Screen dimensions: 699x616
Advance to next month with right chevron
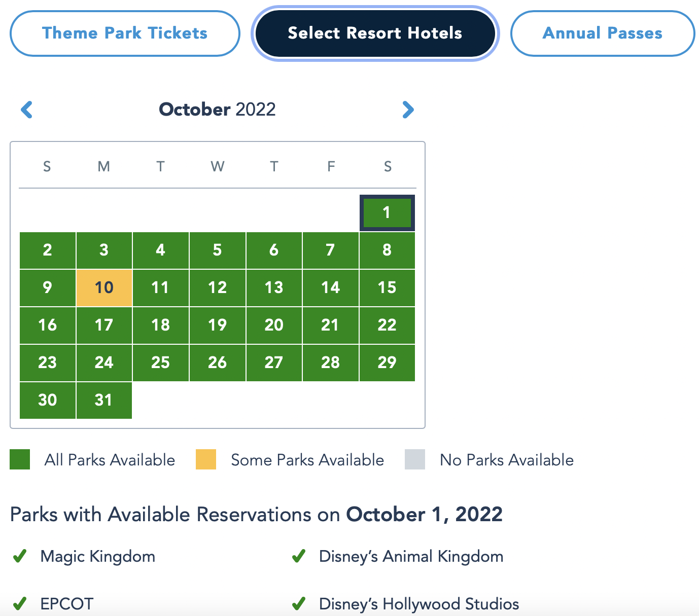pos(408,110)
